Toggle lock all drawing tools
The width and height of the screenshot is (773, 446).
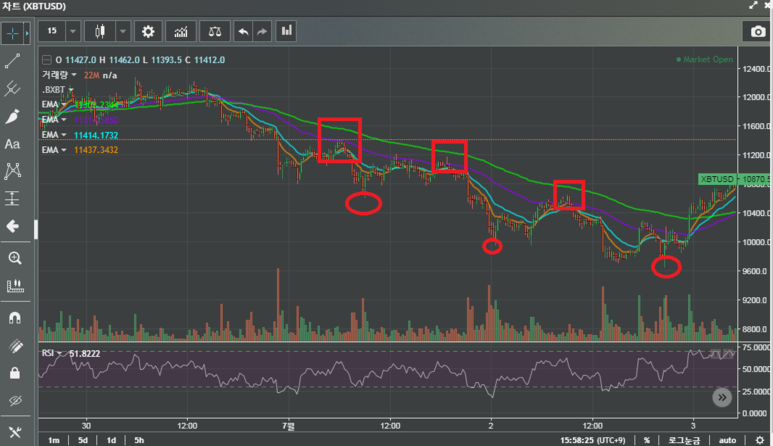coord(15,373)
